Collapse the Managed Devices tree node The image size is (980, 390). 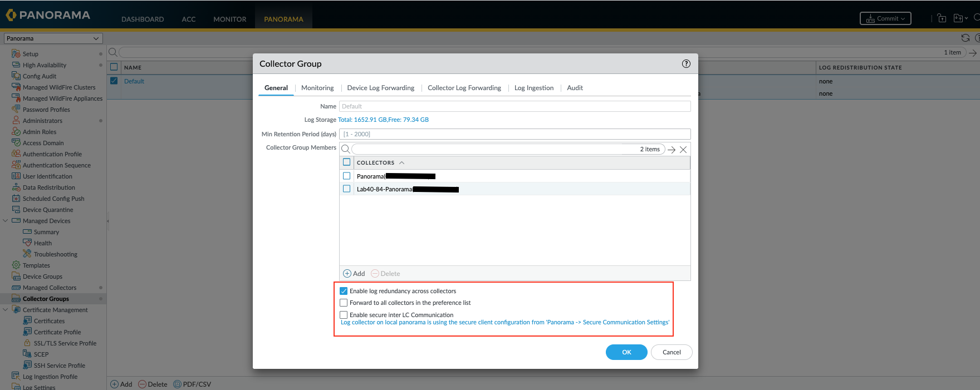pos(6,221)
